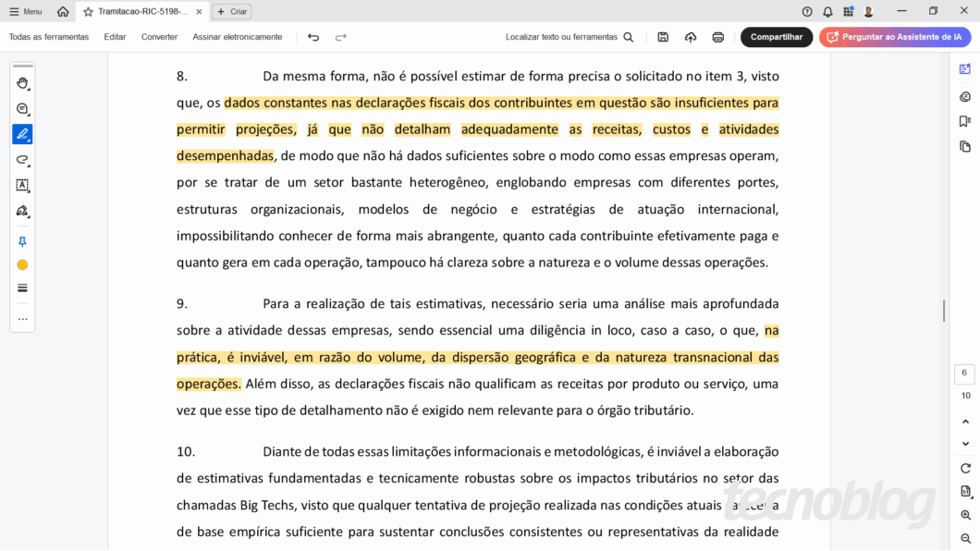Star the Tramitacao-RIC-5198 tab as favorite
Screen dimensions: 980x551
tap(88, 12)
